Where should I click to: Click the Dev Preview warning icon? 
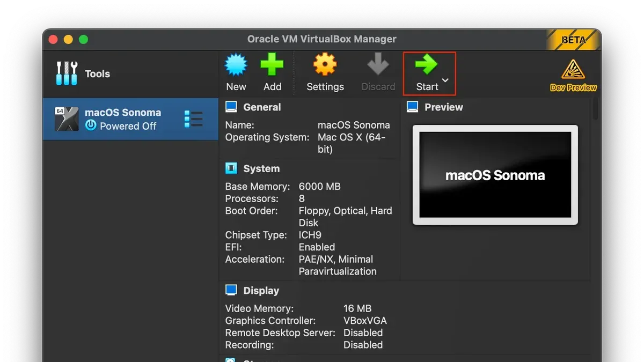point(573,70)
